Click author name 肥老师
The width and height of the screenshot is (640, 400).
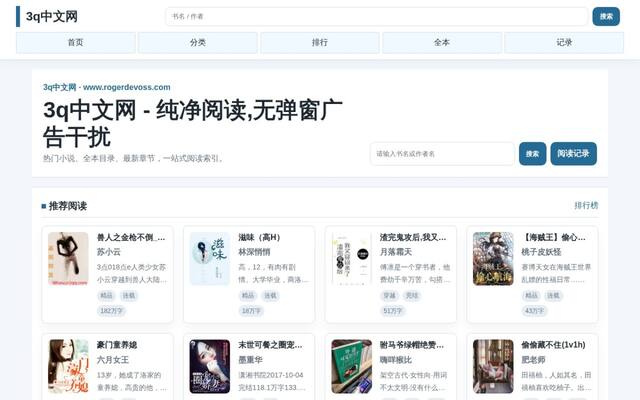[533, 360]
